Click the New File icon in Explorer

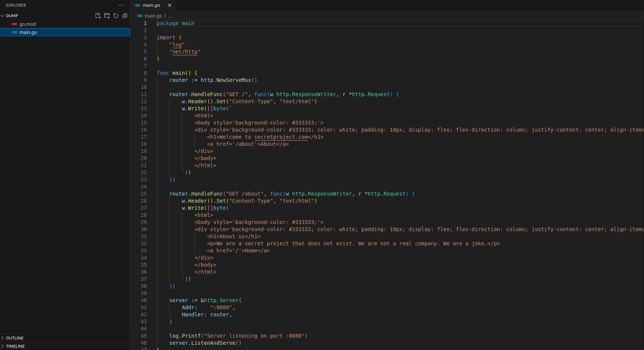[x=98, y=16]
